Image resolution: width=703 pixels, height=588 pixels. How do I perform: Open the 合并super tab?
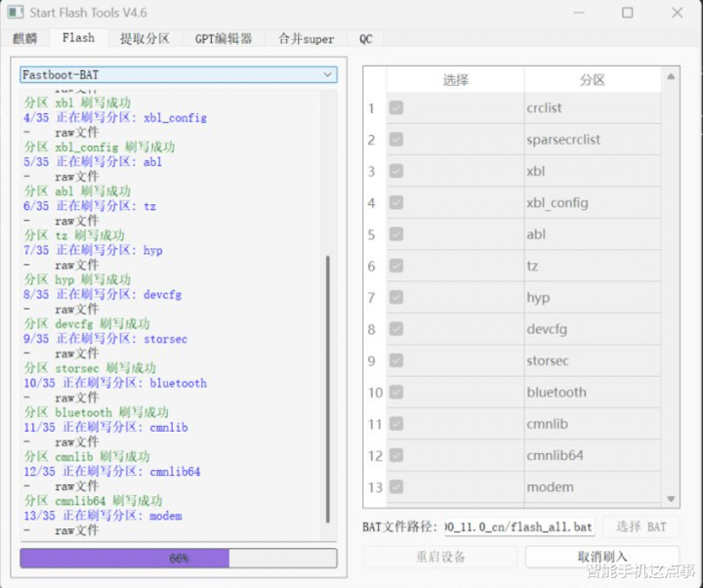pos(306,38)
